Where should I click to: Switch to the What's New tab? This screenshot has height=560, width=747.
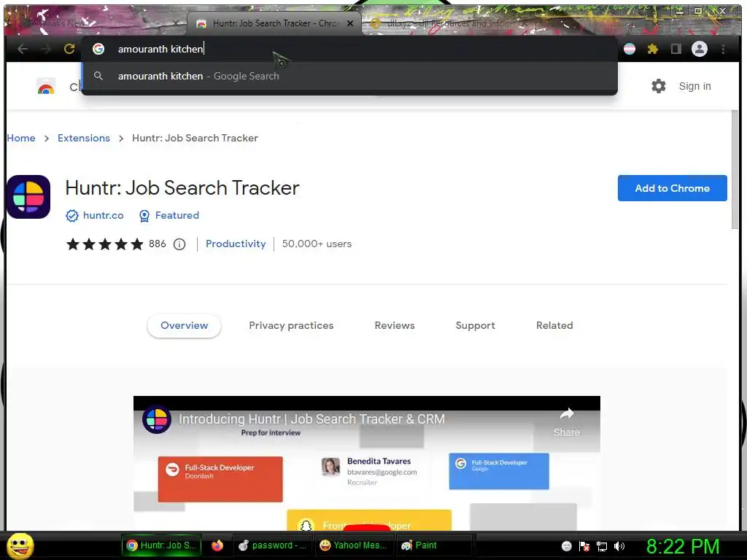point(96,23)
